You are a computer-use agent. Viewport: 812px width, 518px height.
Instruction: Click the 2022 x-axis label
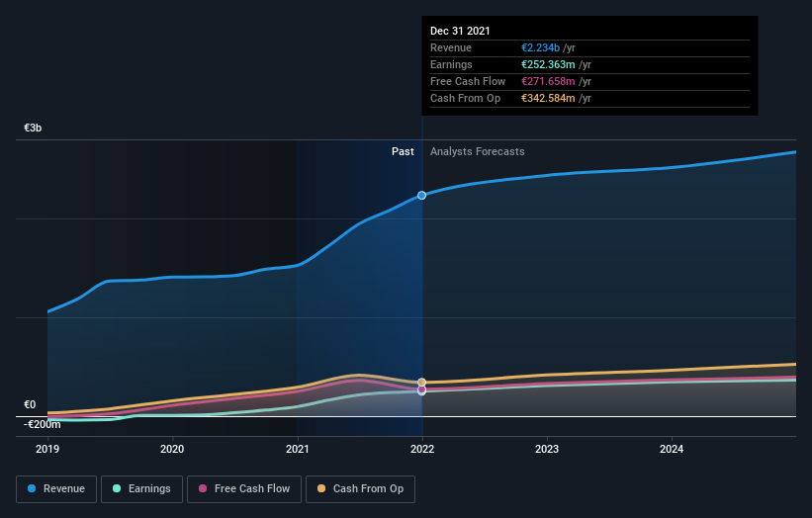(x=422, y=449)
